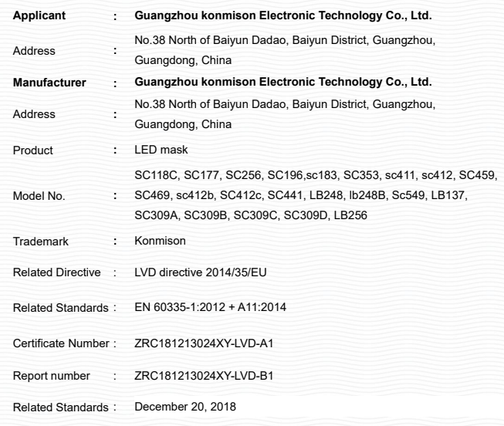Click the Related Directive label
This screenshot has height=426, width=504.
(56, 272)
